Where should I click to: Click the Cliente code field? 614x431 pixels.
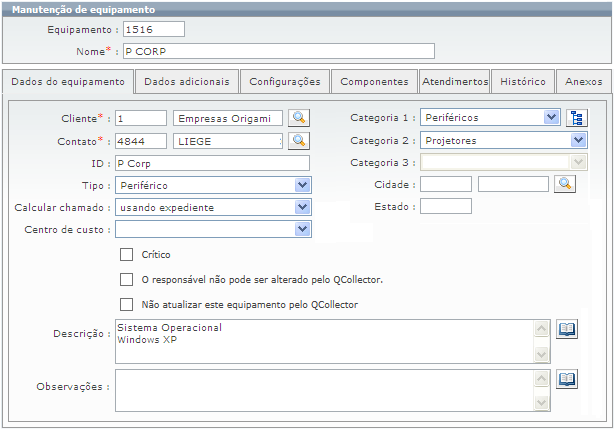click(x=141, y=118)
